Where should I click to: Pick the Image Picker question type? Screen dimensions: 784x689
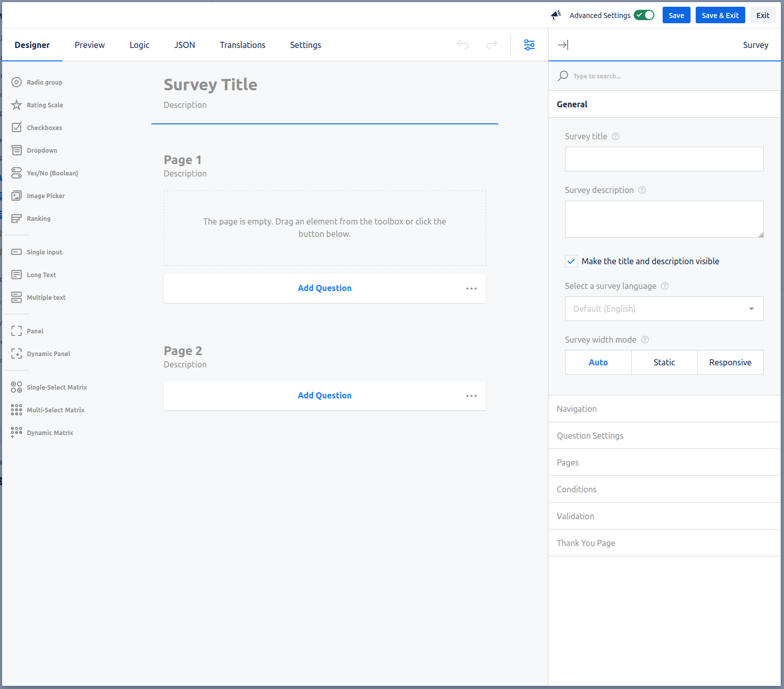[45, 196]
